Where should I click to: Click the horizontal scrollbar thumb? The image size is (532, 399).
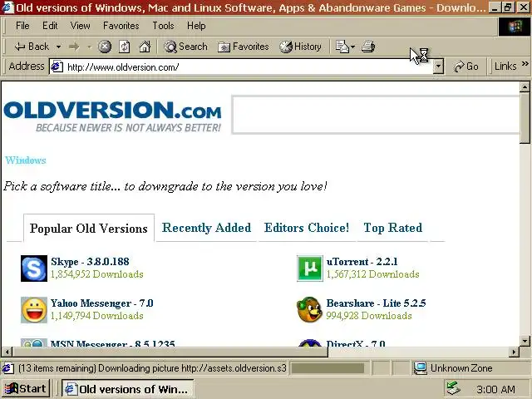pyautogui.click(x=170, y=352)
